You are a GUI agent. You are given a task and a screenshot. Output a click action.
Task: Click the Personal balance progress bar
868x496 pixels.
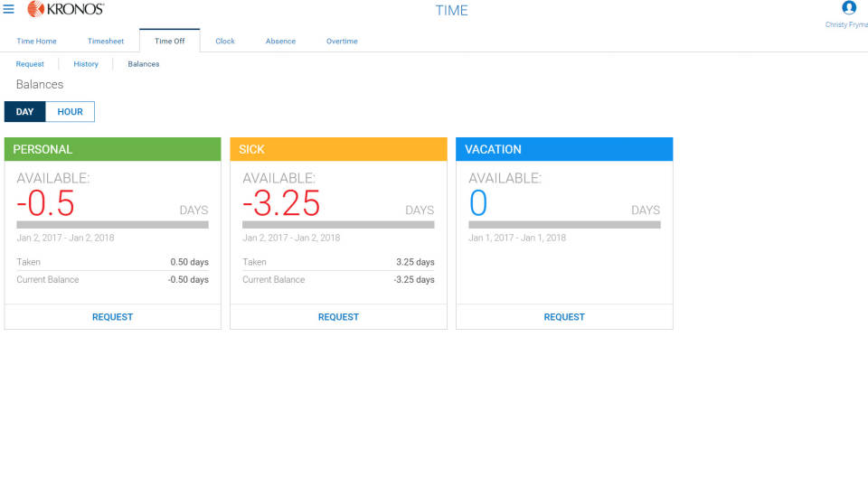tap(112, 225)
